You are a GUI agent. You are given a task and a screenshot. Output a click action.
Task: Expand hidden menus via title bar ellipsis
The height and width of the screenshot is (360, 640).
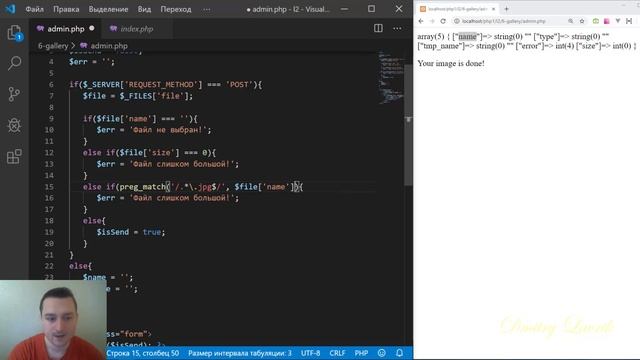(x=207, y=9)
